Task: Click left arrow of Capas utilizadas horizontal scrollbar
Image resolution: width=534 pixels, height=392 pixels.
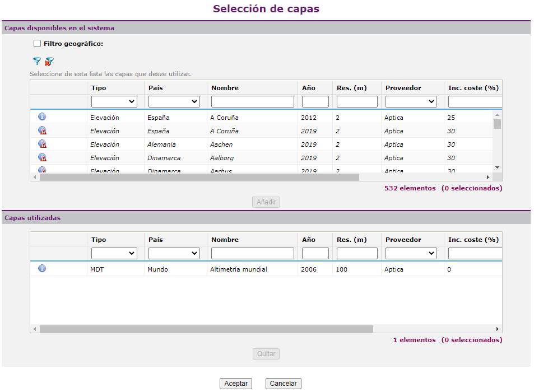Action: click(35, 329)
